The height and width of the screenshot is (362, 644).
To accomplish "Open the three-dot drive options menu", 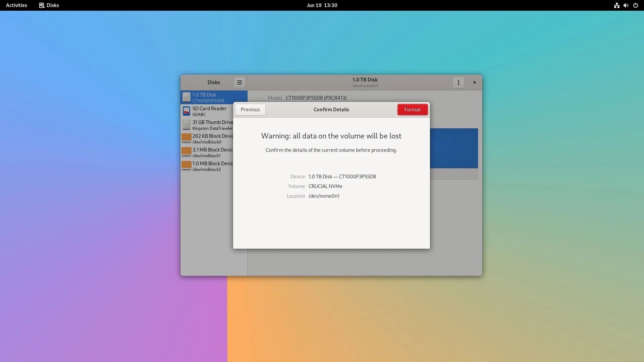I will [458, 82].
